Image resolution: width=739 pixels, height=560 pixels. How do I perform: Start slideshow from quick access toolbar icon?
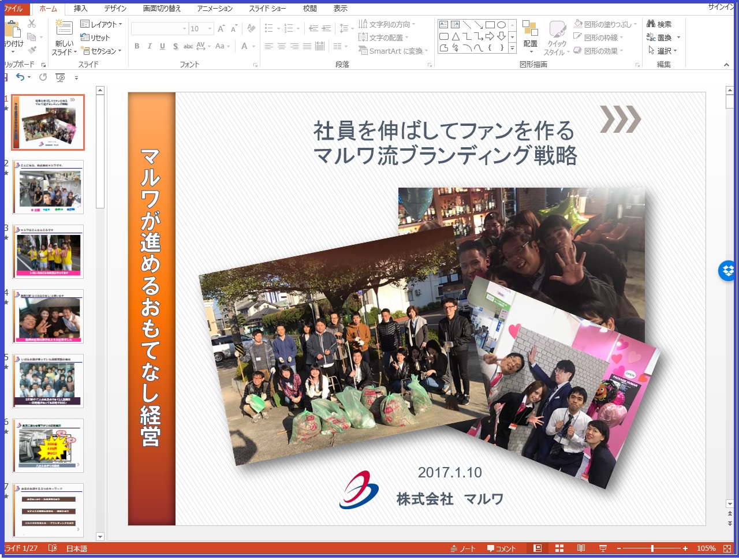click(x=60, y=77)
